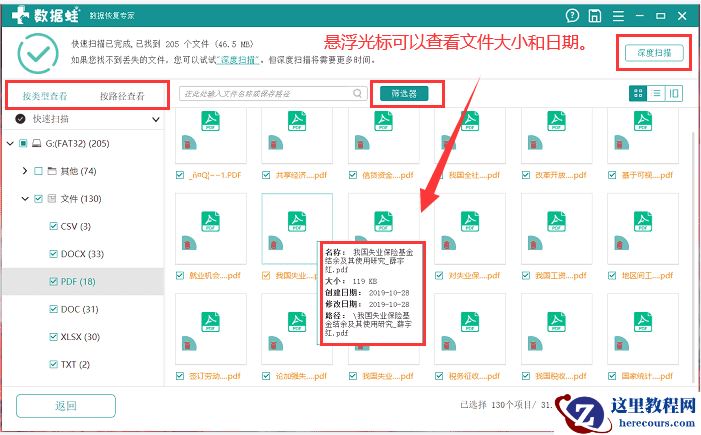This screenshot has height=435, width=701.
Task: Uncheck the 论加强失....pdf file checkbox
Action: (266, 376)
